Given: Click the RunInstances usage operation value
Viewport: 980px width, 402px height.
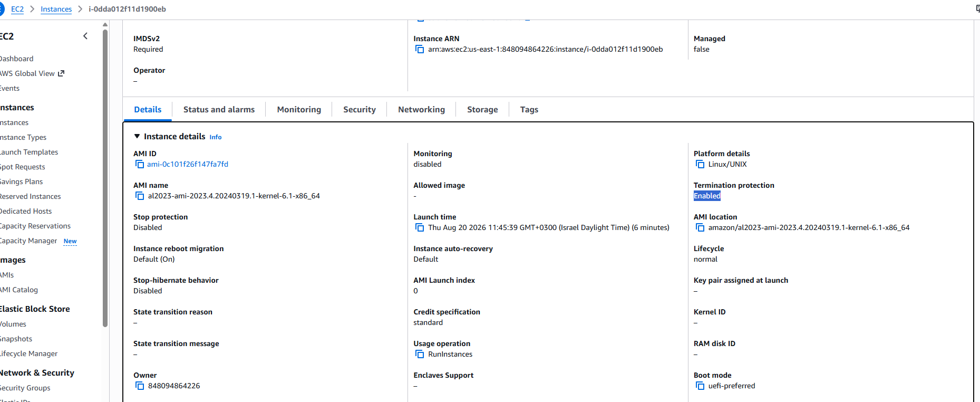Looking at the screenshot, I should tap(450, 354).
